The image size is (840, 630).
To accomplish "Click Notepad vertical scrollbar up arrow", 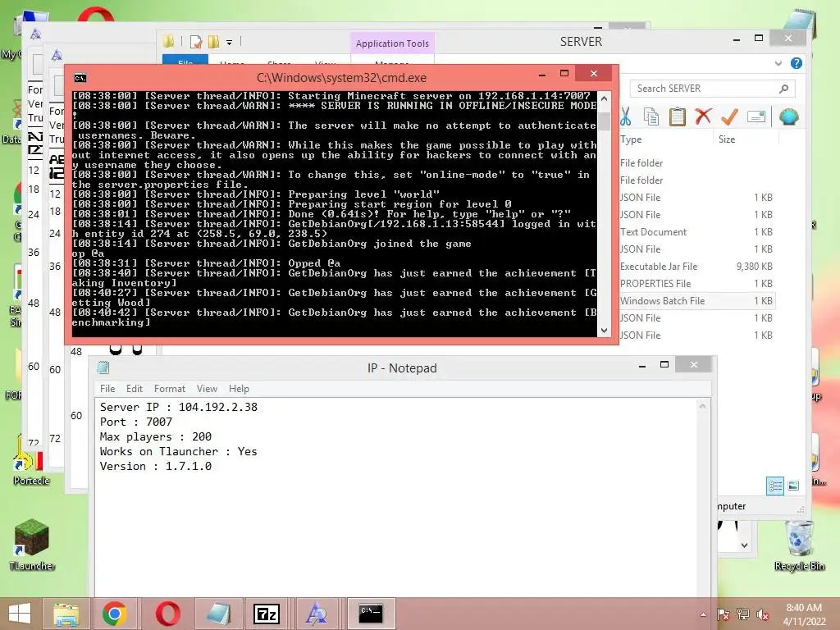I will (702, 407).
